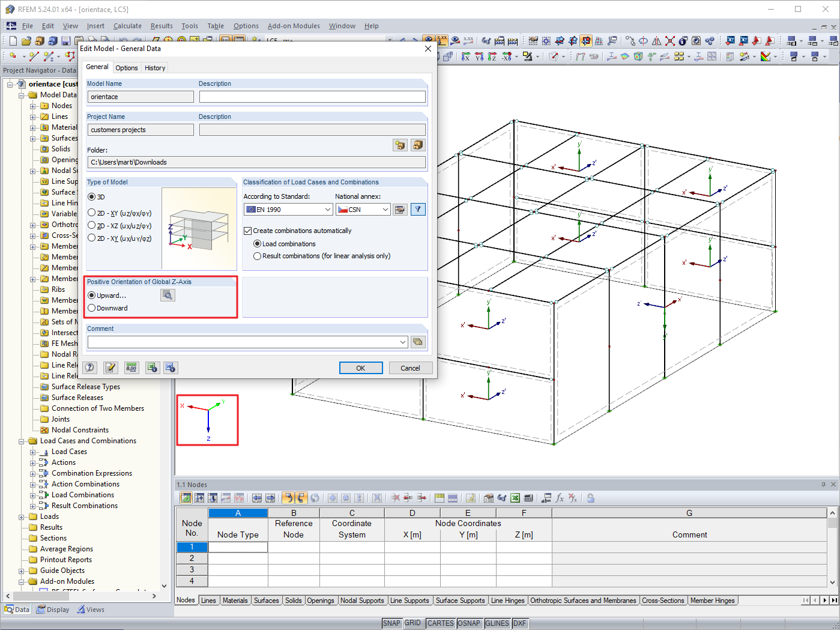This screenshot has height=630, width=840.
Task: Click the view in Z direction icon
Action: pos(492,56)
